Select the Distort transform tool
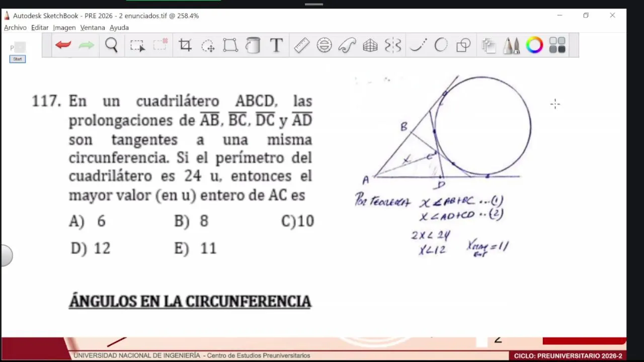The image size is (644, 362). [x=230, y=45]
